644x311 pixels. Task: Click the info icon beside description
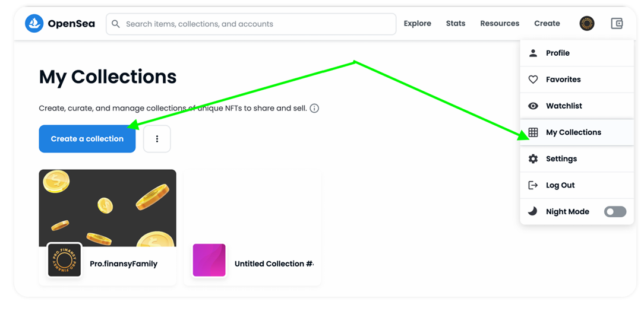(x=314, y=108)
